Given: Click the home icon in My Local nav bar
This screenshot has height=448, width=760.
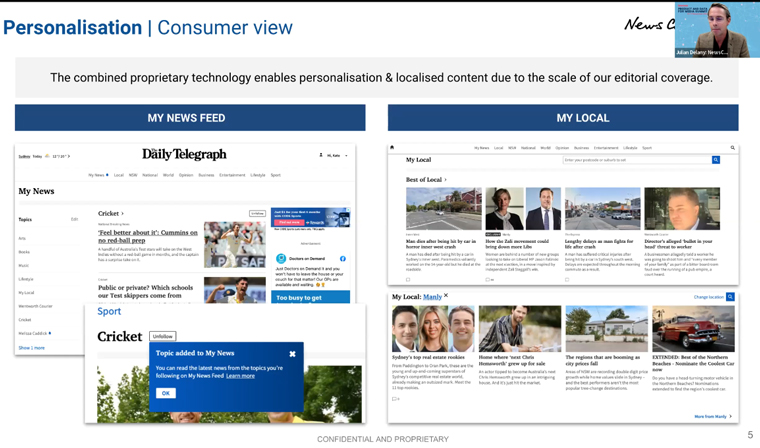Looking at the screenshot, I should point(392,147).
